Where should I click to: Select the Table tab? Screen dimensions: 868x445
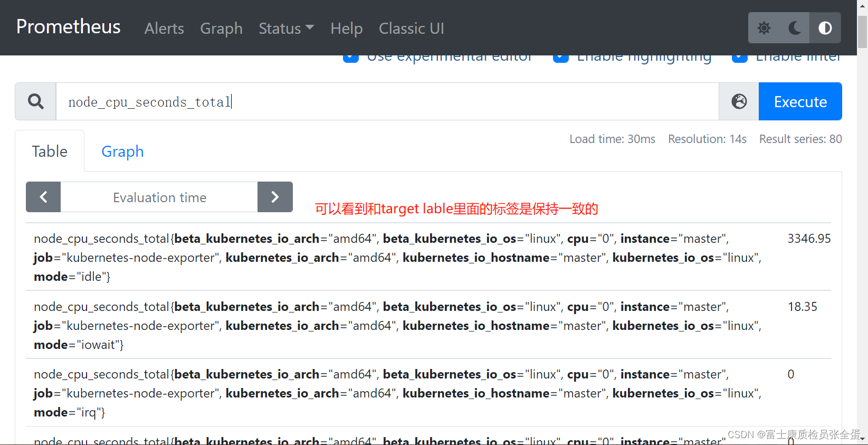(50, 152)
